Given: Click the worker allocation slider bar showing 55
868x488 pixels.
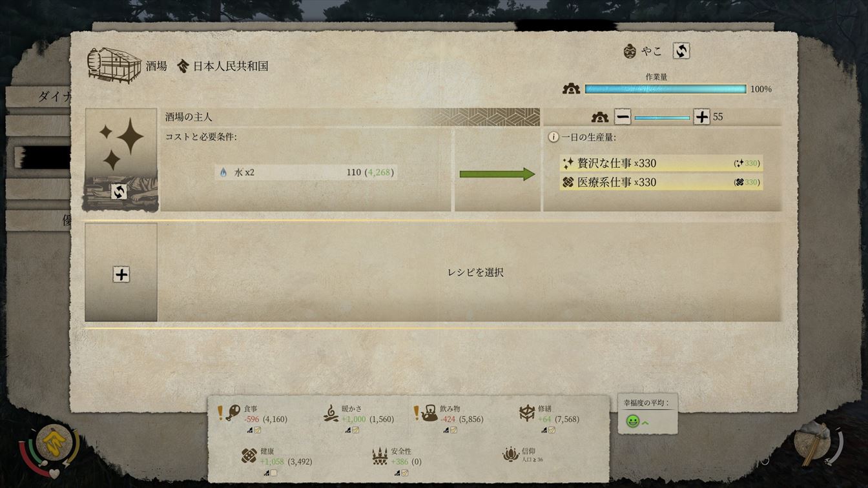Looking at the screenshot, I should click(x=662, y=117).
